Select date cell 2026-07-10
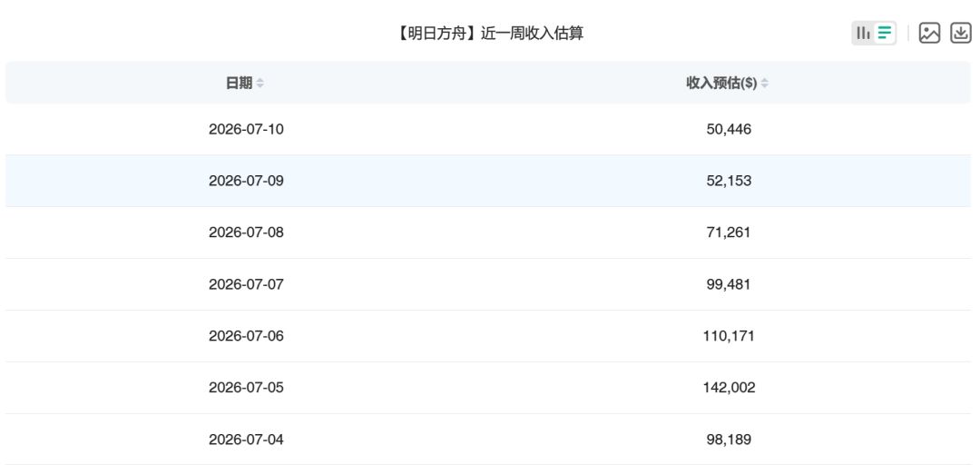This screenshot has height=465, width=980. 246,129
